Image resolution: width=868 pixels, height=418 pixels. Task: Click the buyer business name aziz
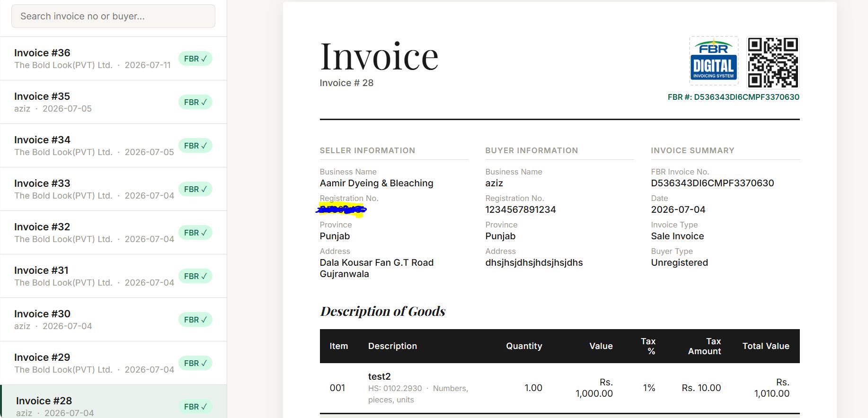tap(494, 183)
